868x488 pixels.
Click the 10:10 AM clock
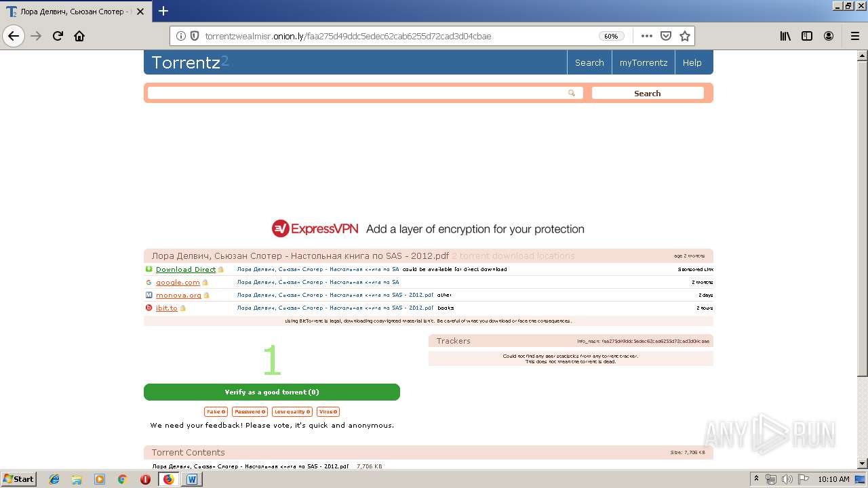(x=833, y=479)
